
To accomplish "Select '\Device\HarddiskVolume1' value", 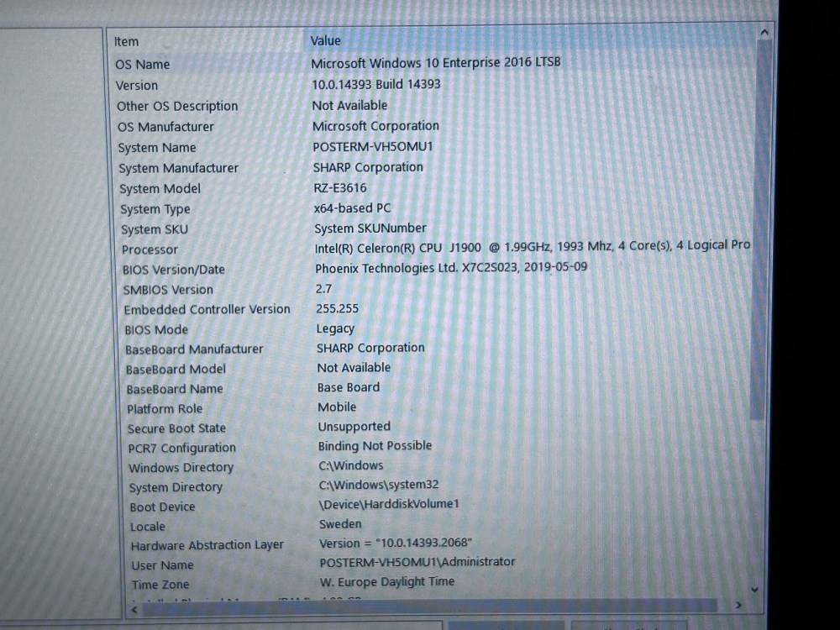I will click(x=389, y=504).
